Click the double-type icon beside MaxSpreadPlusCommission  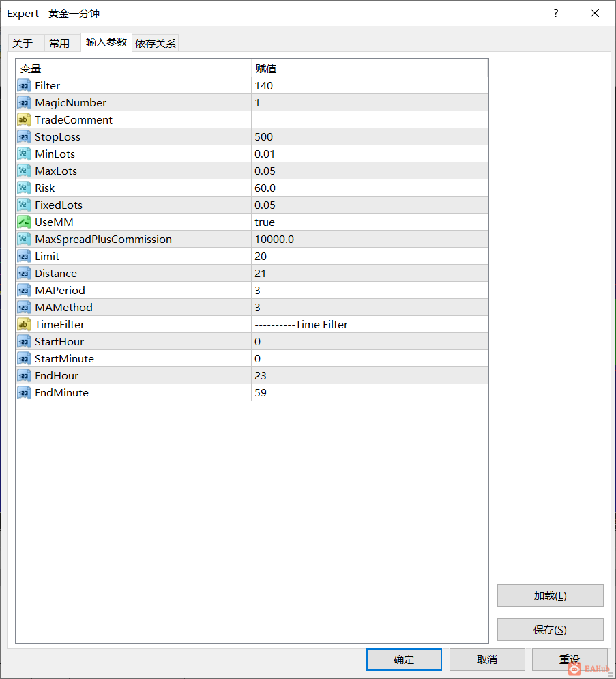tap(24, 239)
